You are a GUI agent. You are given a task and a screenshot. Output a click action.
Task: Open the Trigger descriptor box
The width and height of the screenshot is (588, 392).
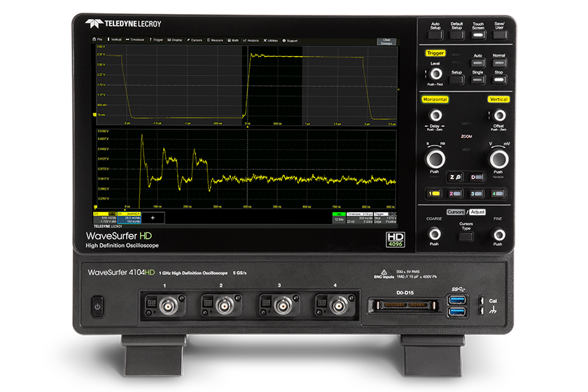coord(385,218)
